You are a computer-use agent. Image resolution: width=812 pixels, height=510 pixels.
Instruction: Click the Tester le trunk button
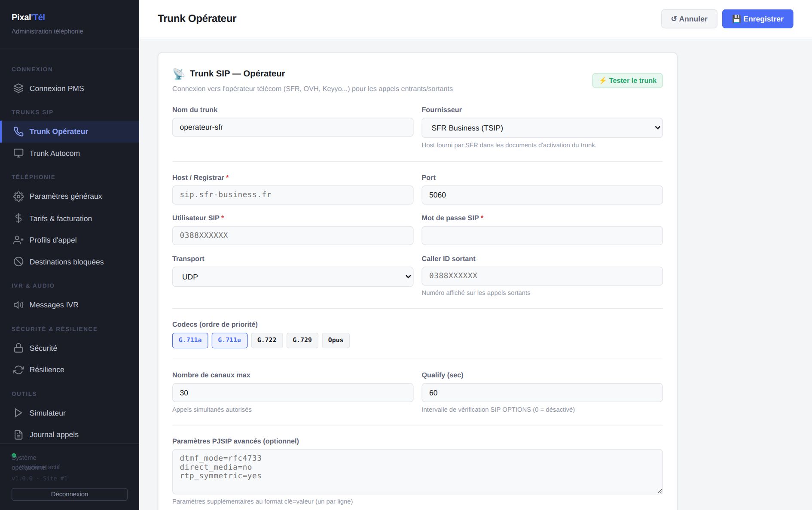point(628,81)
